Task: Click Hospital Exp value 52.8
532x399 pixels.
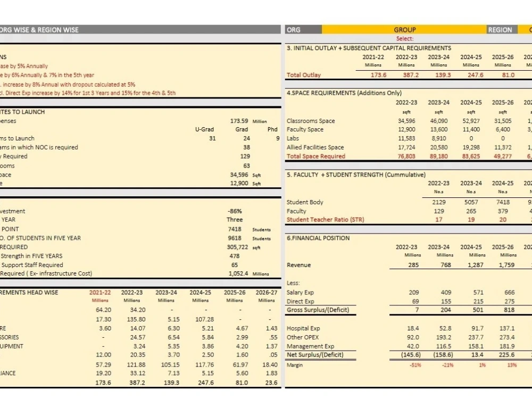Action: click(x=445, y=328)
